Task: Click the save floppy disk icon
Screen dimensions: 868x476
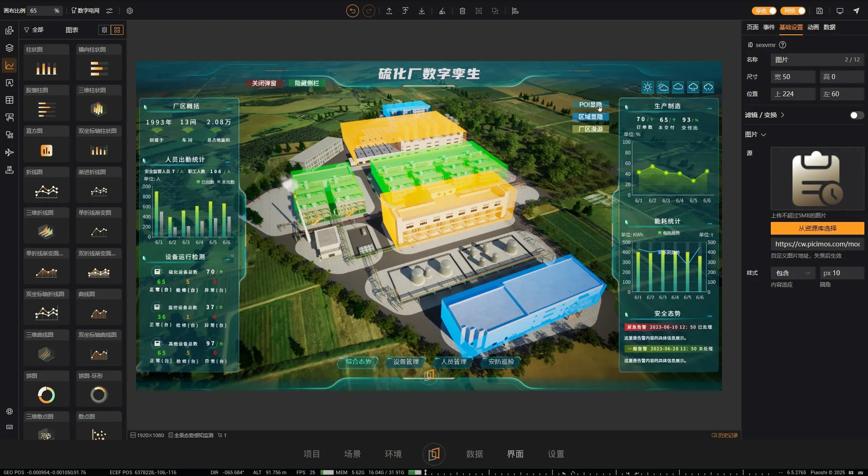Action: tap(819, 11)
